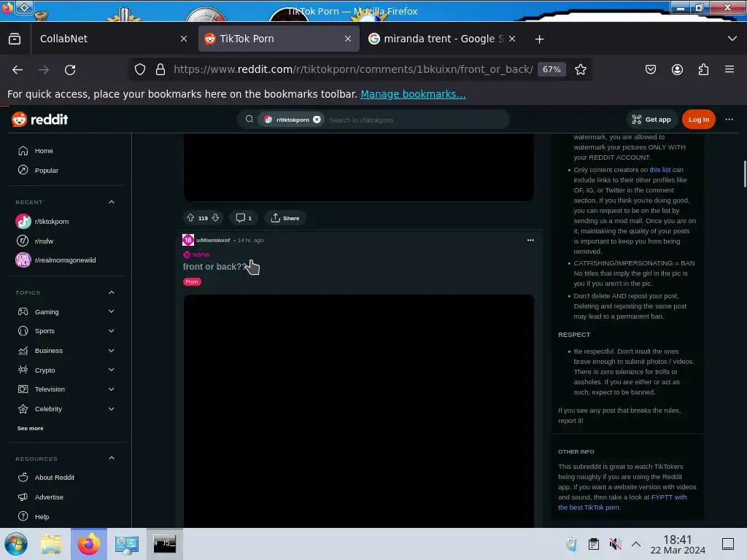The image size is (747, 560).
Task: Go to Popular in Reddit sidebar
Action: [66, 171]
